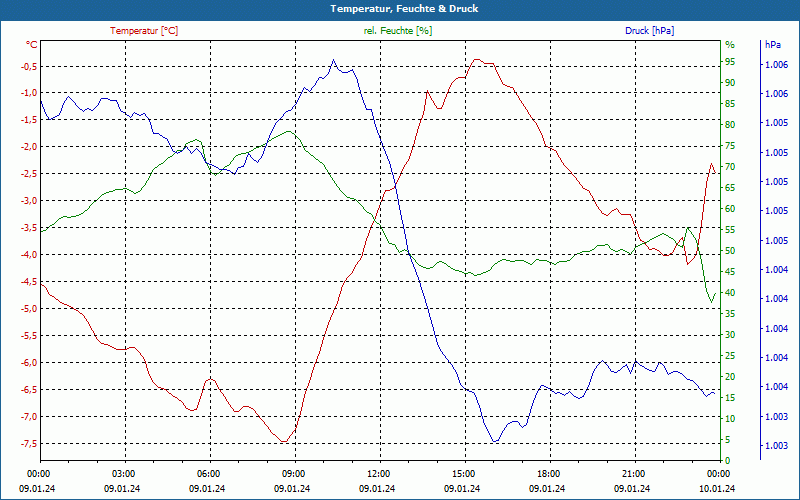The height and width of the screenshot is (500, 800).
Task: Click the "0" tick on the humidity axis
Action: coord(728,461)
